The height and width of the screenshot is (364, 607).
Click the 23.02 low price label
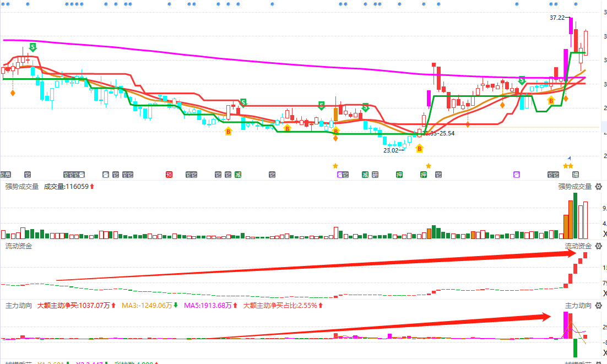click(391, 150)
